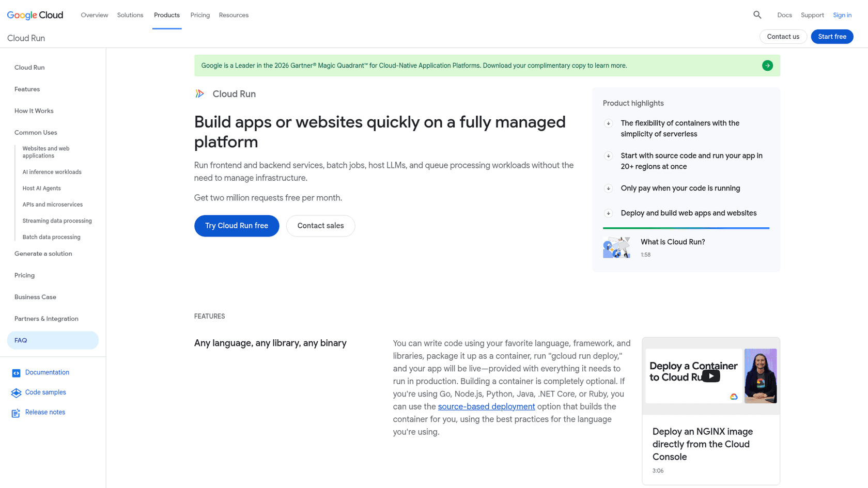
Task: Click the green arrow on Gartner banner
Action: coord(767,66)
